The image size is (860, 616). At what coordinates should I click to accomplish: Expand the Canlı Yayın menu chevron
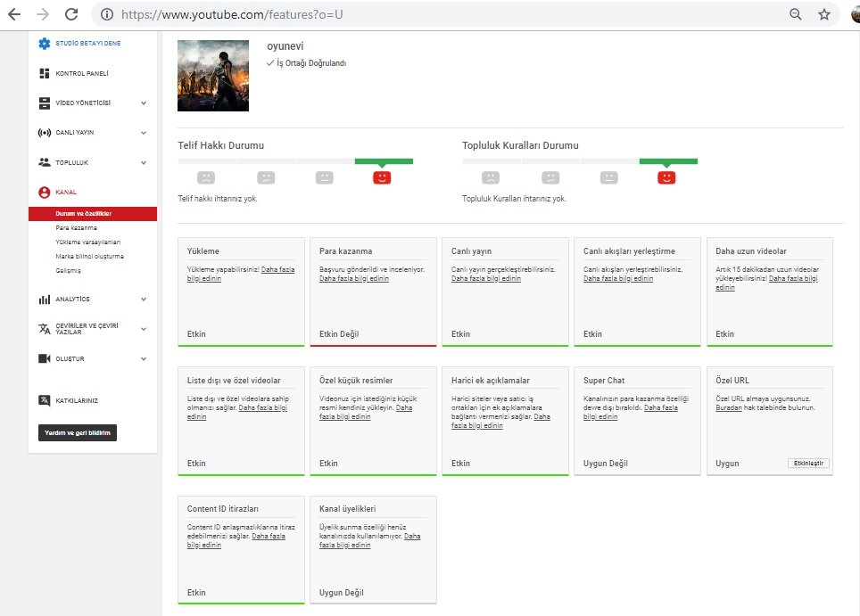pos(144,133)
